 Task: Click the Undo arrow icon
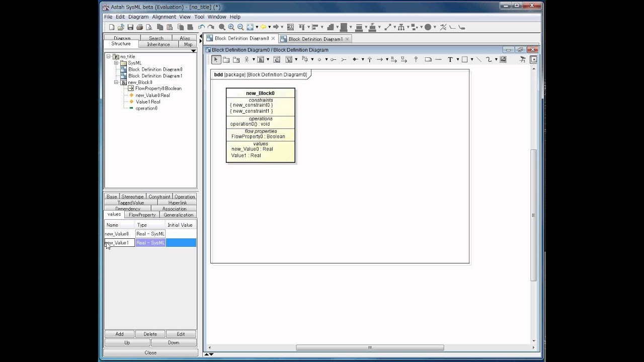(x=201, y=27)
